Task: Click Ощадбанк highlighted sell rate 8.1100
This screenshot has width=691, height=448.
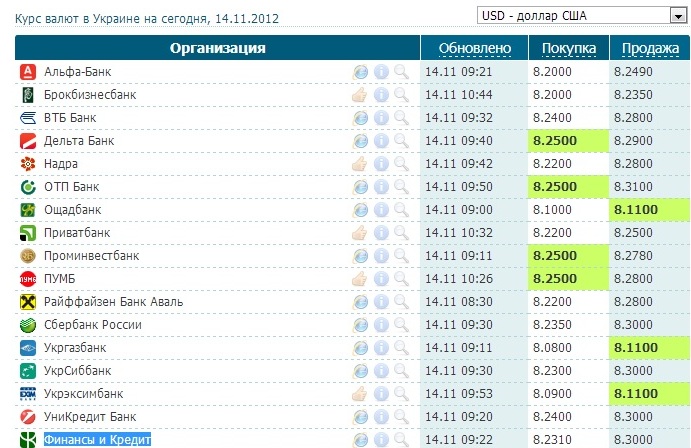Action: [636, 210]
